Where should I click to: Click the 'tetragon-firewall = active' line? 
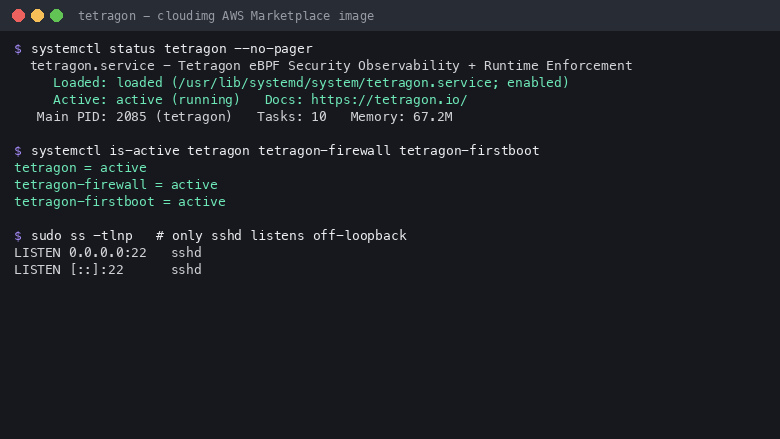click(116, 185)
